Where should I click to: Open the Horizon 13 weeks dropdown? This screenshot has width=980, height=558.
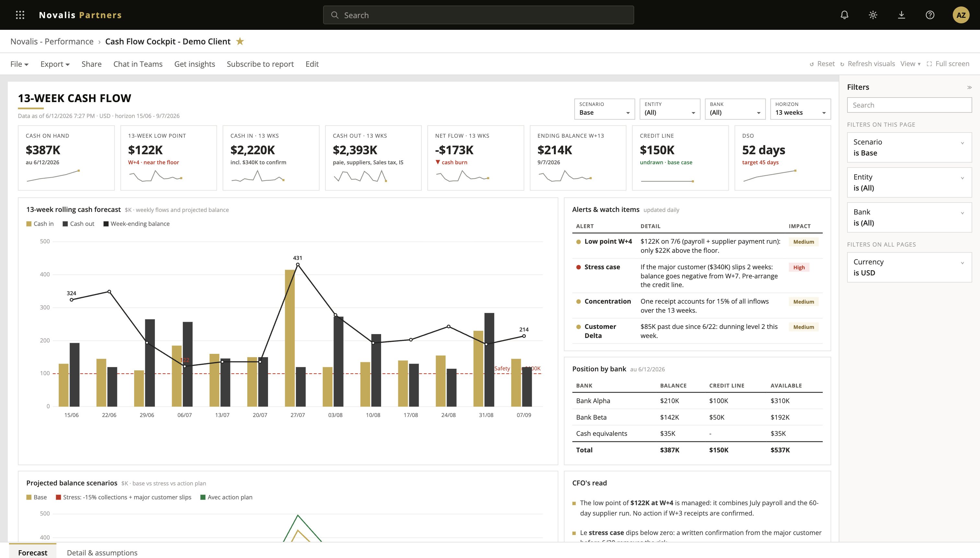point(800,109)
